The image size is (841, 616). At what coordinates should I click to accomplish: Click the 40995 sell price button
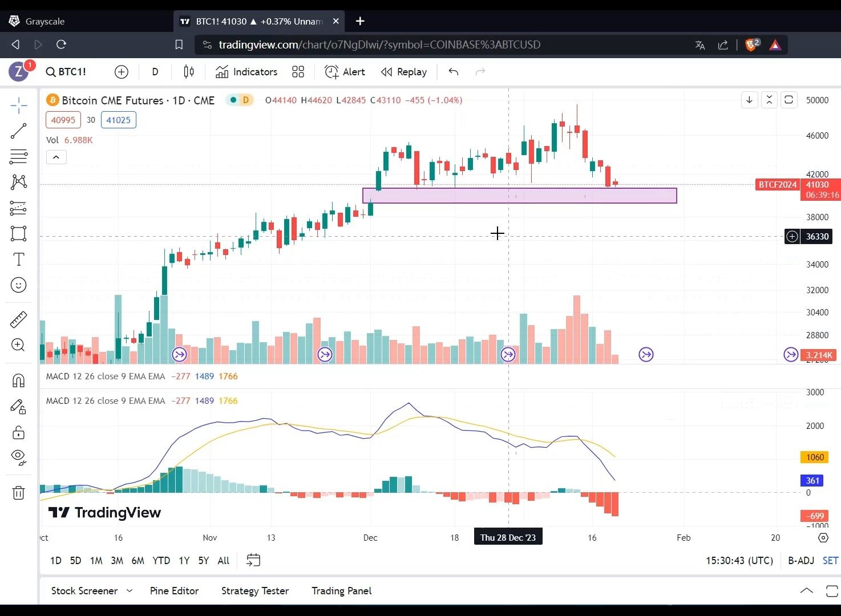pos(63,120)
